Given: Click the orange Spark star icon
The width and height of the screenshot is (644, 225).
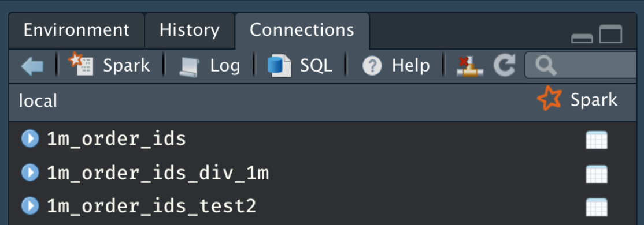Looking at the screenshot, I should [x=550, y=99].
